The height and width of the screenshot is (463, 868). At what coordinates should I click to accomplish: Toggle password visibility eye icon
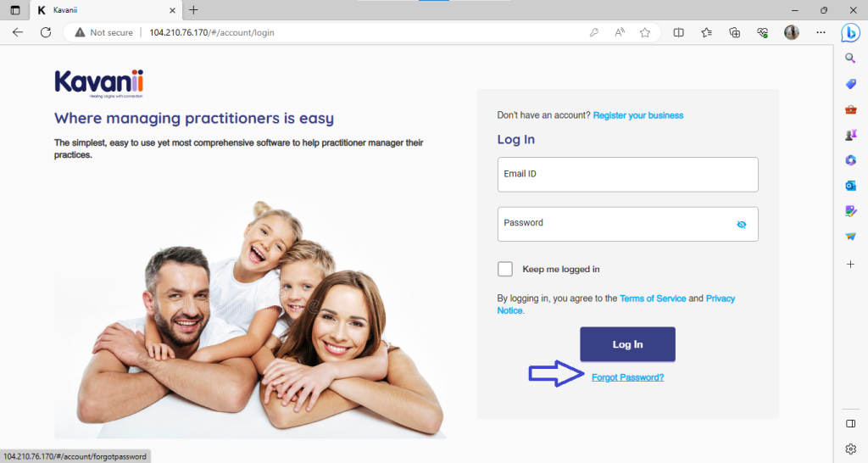click(x=741, y=225)
